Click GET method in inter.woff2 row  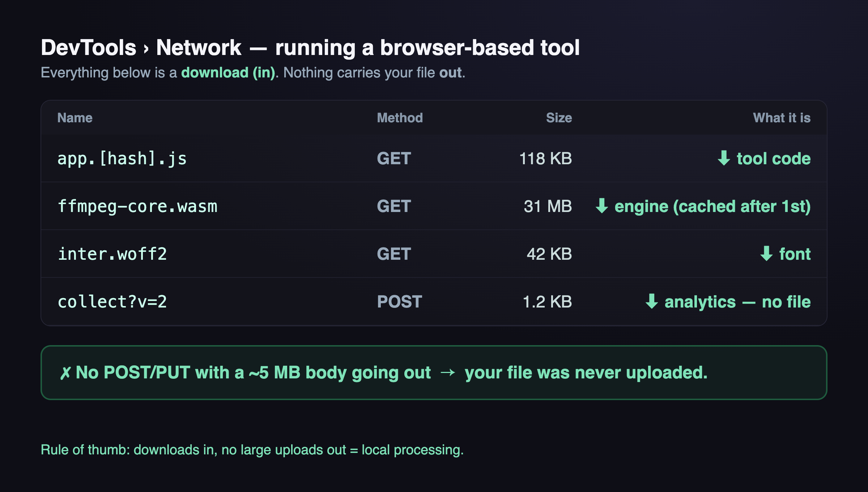(394, 254)
